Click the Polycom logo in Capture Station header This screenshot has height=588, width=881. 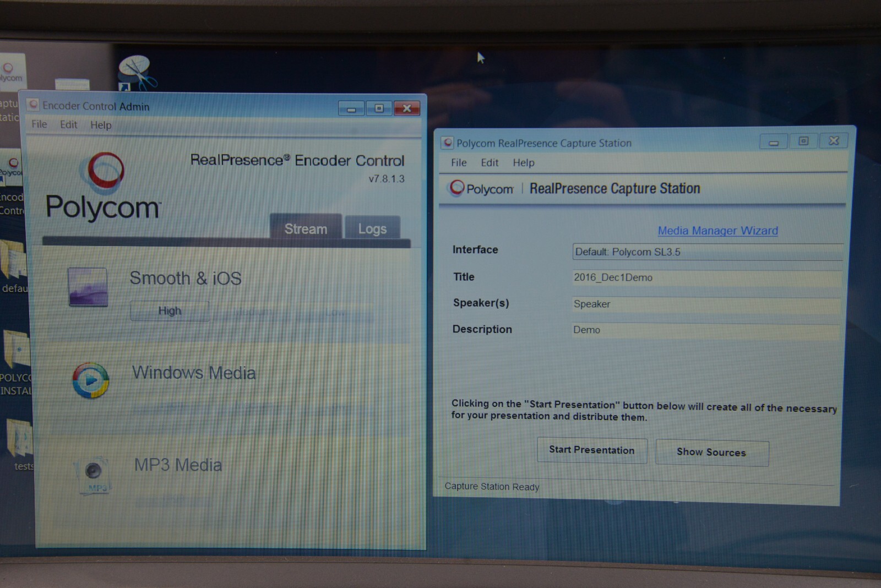pyautogui.click(x=481, y=188)
